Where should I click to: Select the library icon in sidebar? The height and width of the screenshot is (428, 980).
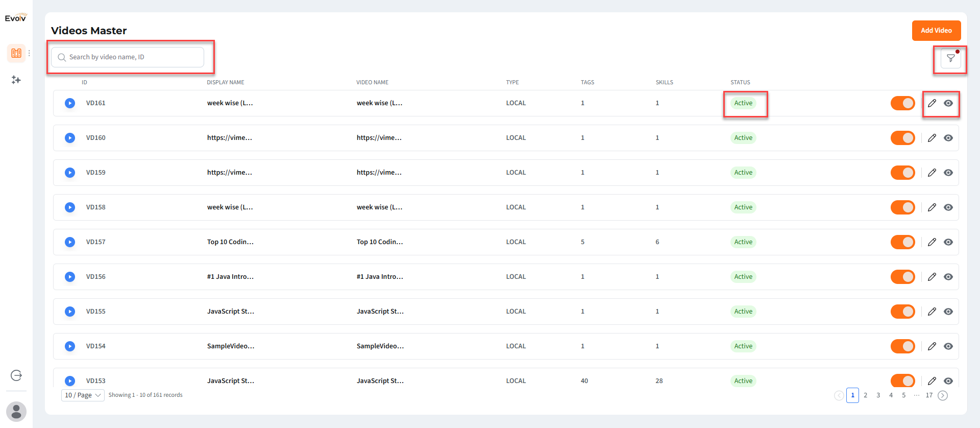16,53
